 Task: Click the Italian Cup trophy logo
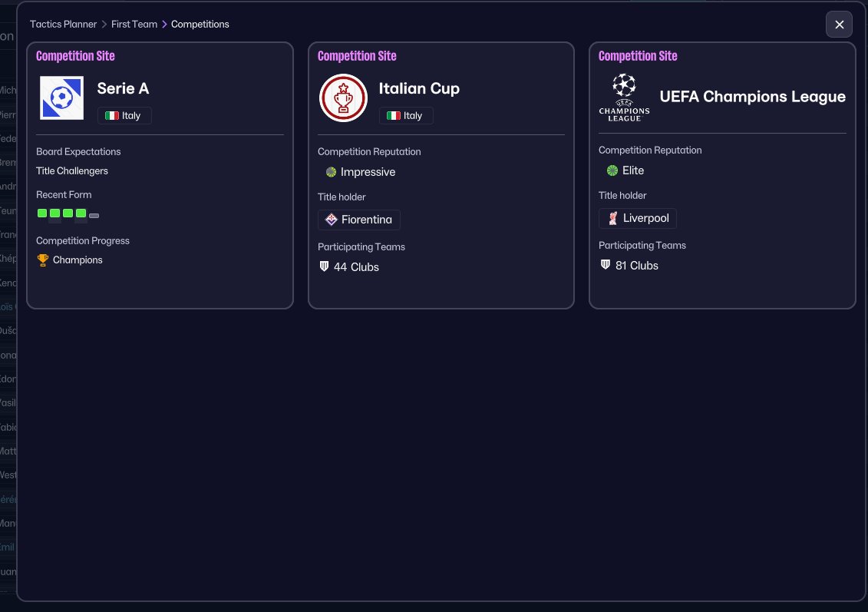pyautogui.click(x=343, y=98)
